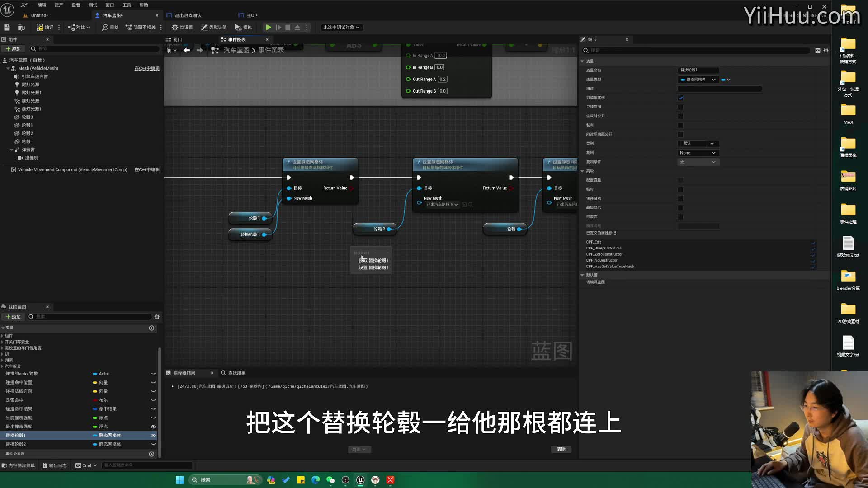Open the 对比 diff dropdown
The image size is (868, 488).
tap(79, 28)
